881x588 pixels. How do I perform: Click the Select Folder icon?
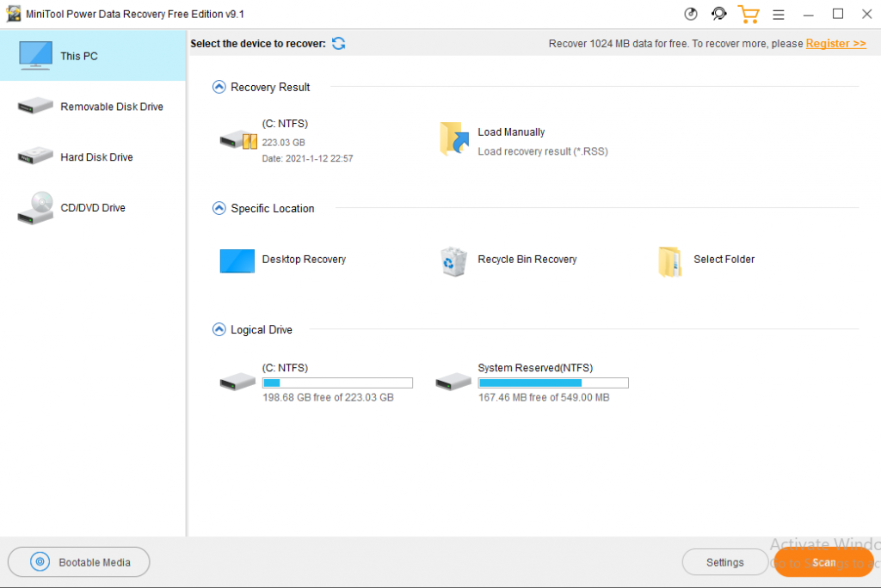point(669,261)
